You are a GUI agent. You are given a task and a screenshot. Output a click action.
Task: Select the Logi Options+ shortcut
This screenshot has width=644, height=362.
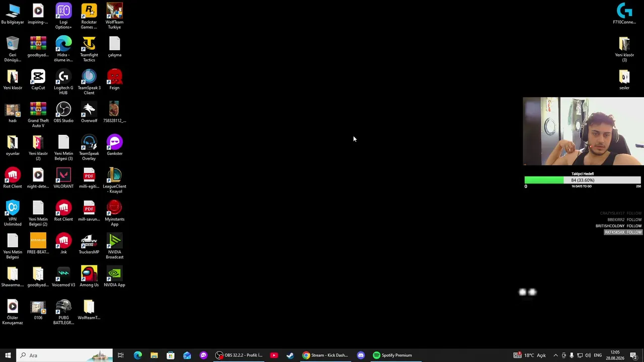(63, 16)
